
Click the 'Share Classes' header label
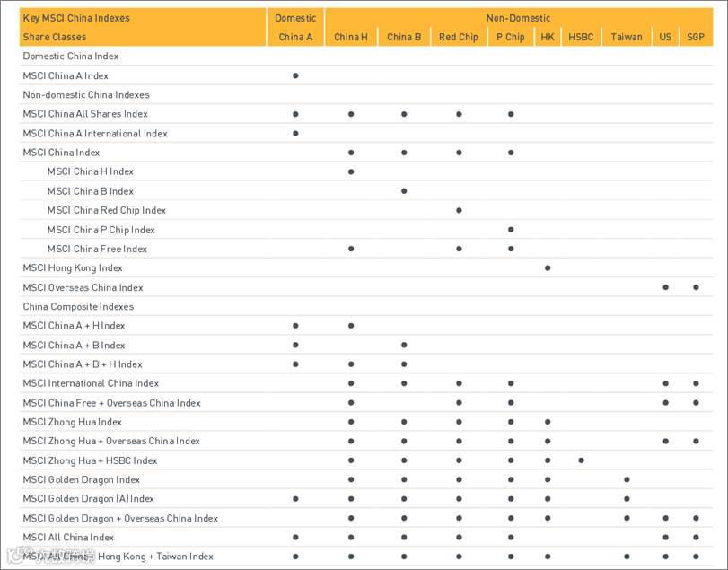click(55, 37)
